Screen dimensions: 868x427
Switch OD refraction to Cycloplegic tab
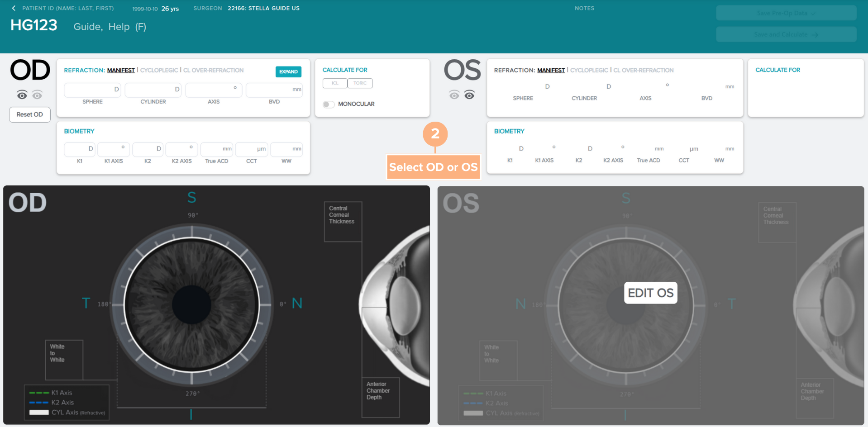[159, 70]
